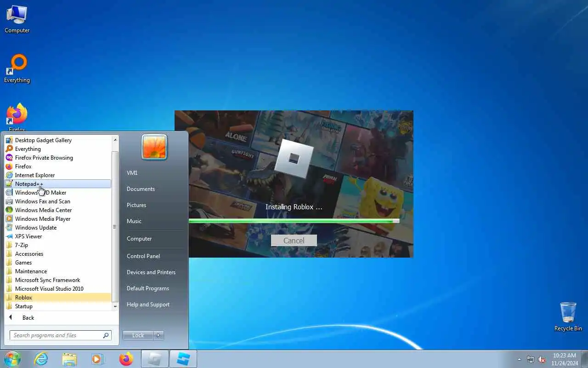Open Pictures from the Start menu

tap(136, 205)
